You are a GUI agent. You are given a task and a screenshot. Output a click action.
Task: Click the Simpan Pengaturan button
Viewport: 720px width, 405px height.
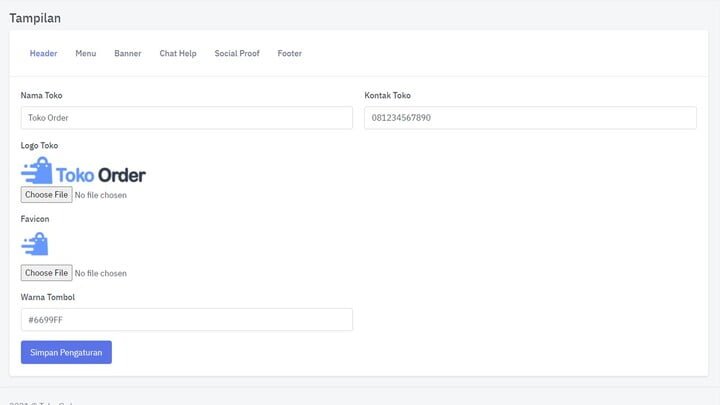(66, 352)
